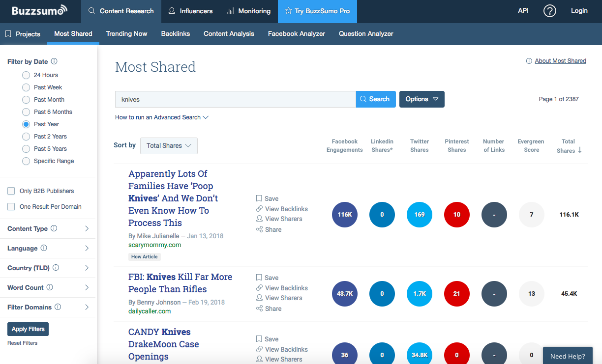This screenshot has height=364, width=602.
Task: Switch to the Backlinks tab
Action: coord(176,34)
